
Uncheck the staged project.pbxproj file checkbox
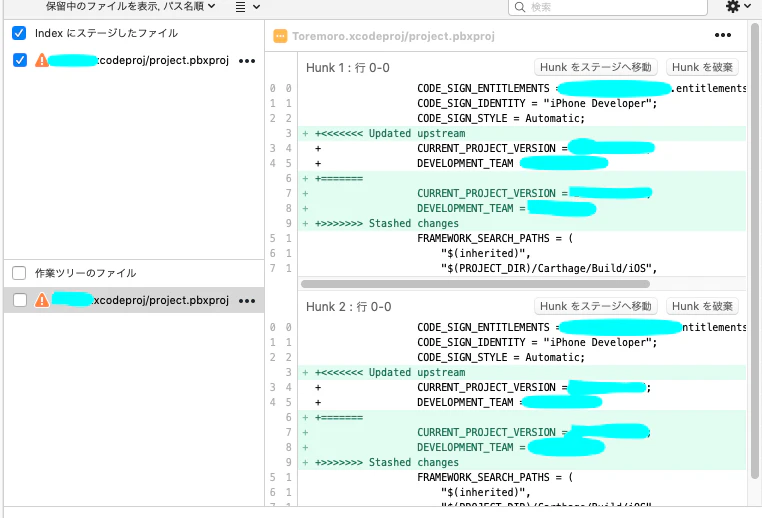coord(20,60)
